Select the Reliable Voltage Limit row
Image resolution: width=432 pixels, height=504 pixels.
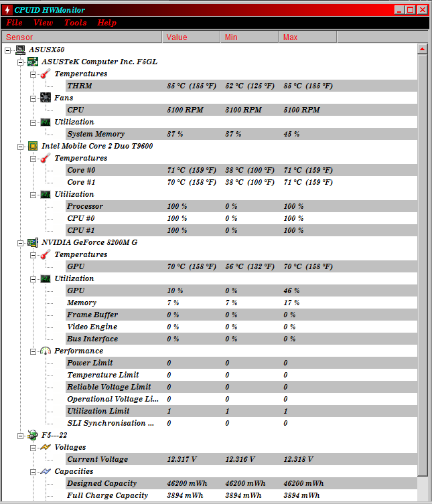point(241,387)
